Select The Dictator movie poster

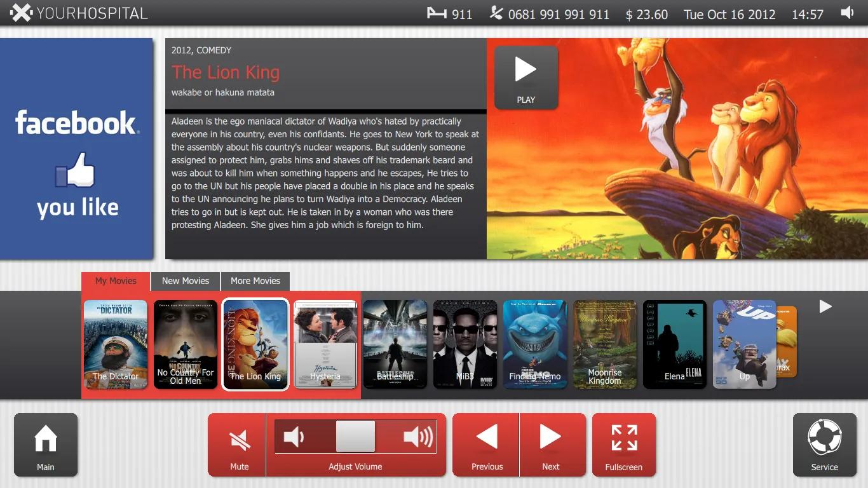(x=116, y=344)
